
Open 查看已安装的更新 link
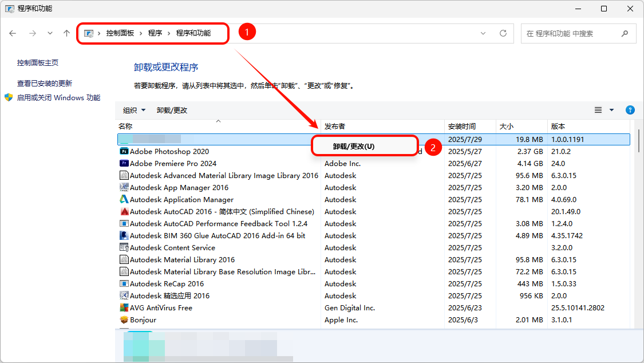click(x=44, y=84)
